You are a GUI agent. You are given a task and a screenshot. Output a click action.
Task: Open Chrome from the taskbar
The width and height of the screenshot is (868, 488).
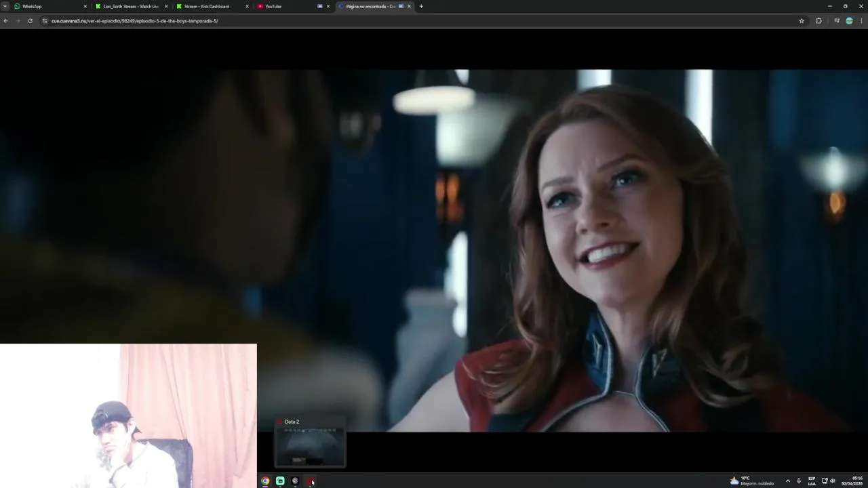point(265,481)
